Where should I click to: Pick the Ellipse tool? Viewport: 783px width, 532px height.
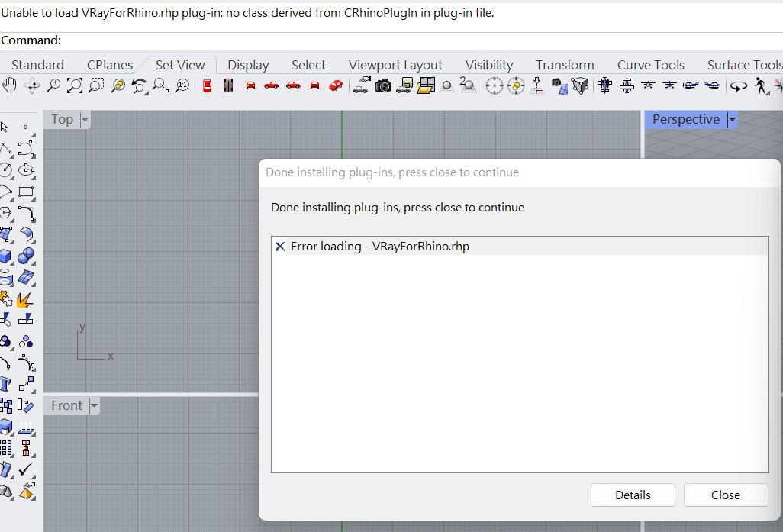[26, 170]
